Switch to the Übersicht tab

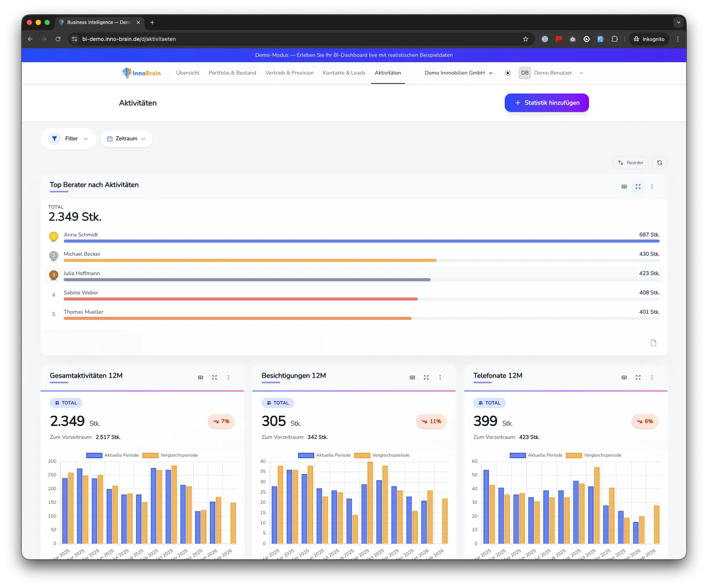(188, 73)
